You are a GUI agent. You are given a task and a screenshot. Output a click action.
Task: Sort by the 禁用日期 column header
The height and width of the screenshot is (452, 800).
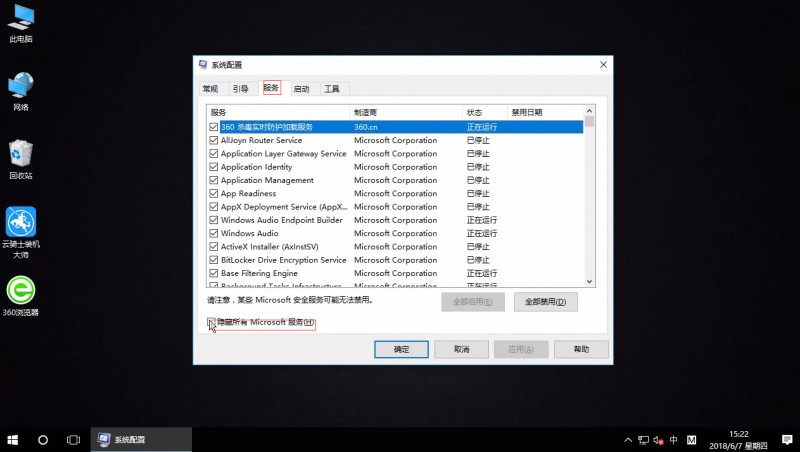coord(545,112)
